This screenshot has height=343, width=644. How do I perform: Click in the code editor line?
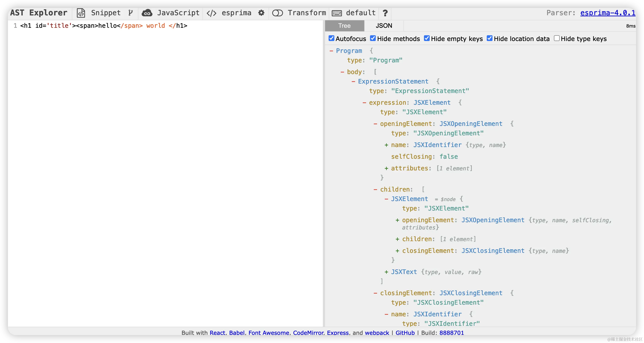104,26
